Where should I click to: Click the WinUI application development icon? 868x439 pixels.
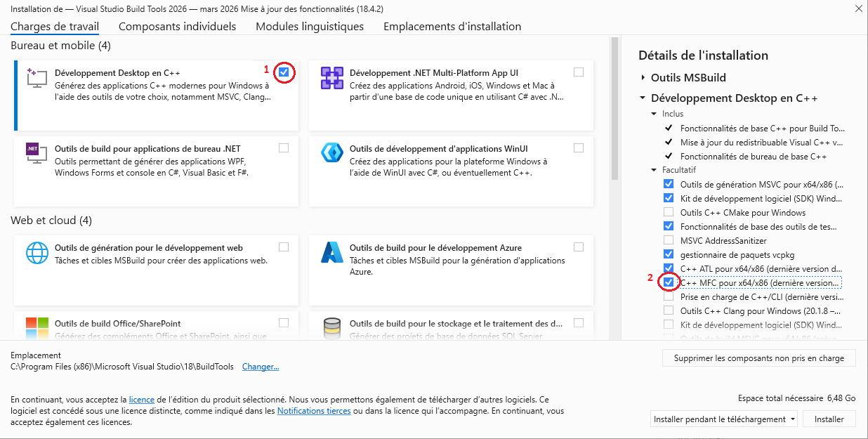point(331,153)
